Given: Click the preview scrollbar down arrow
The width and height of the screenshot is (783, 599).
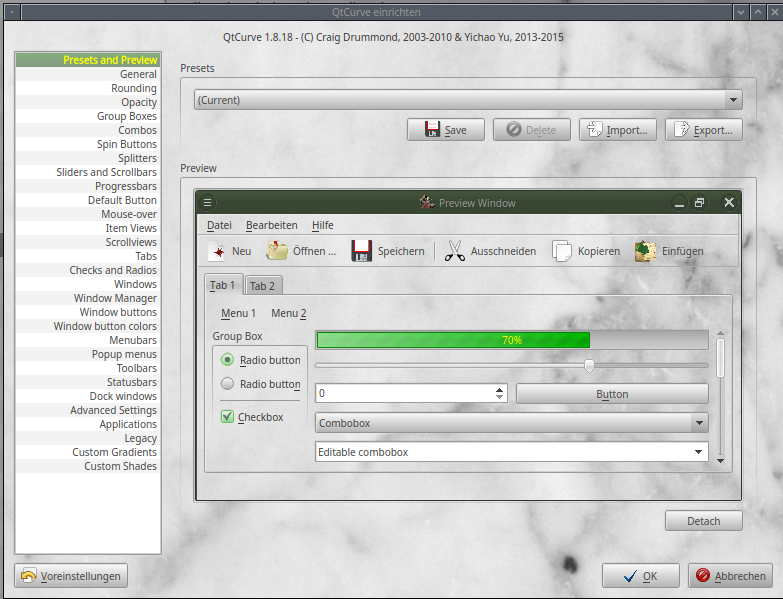Looking at the screenshot, I should click(720, 461).
